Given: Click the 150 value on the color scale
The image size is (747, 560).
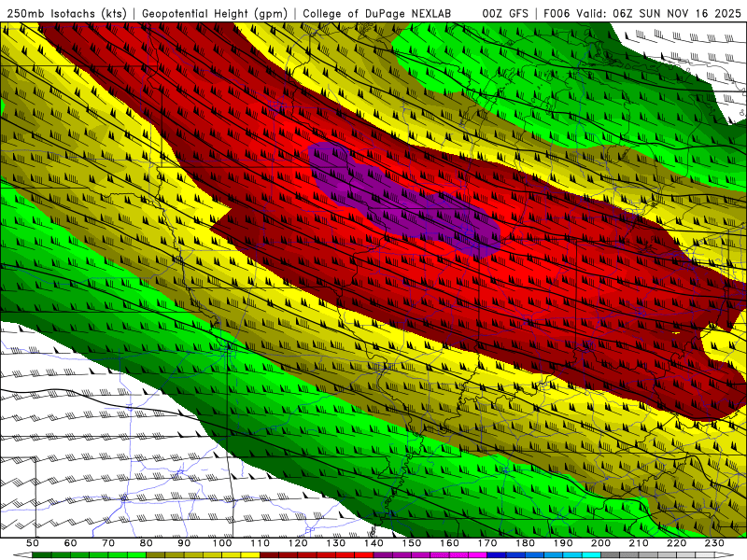Looking at the screenshot, I should pos(411,543).
